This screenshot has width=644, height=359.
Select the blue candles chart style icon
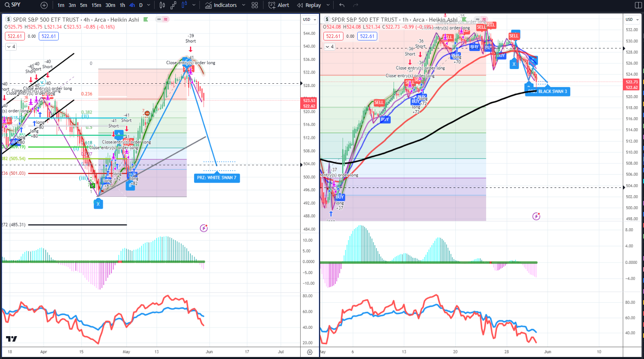(x=184, y=5)
